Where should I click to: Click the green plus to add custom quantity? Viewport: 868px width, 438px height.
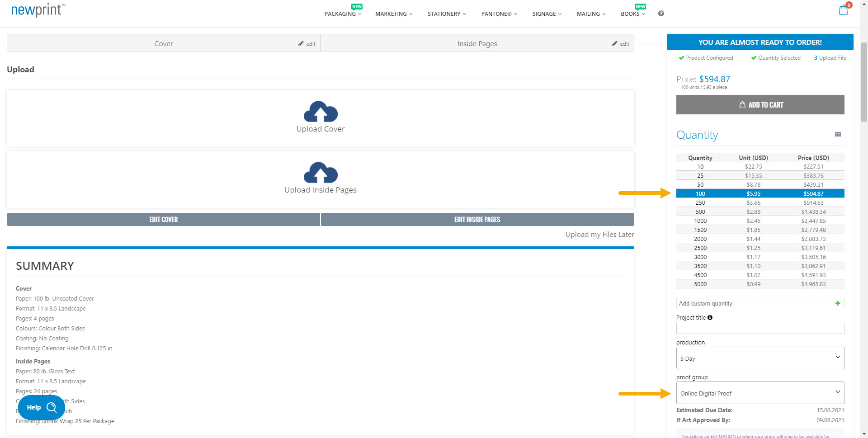coord(838,303)
